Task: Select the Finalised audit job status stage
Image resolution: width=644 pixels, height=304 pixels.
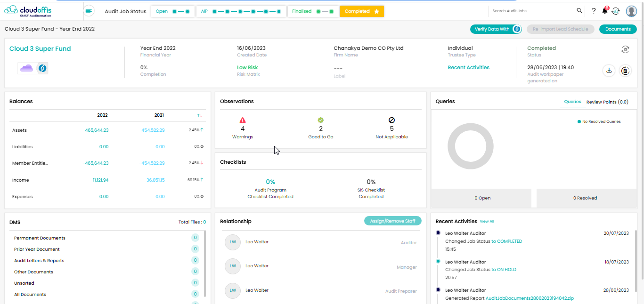Action: [x=312, y=11]
